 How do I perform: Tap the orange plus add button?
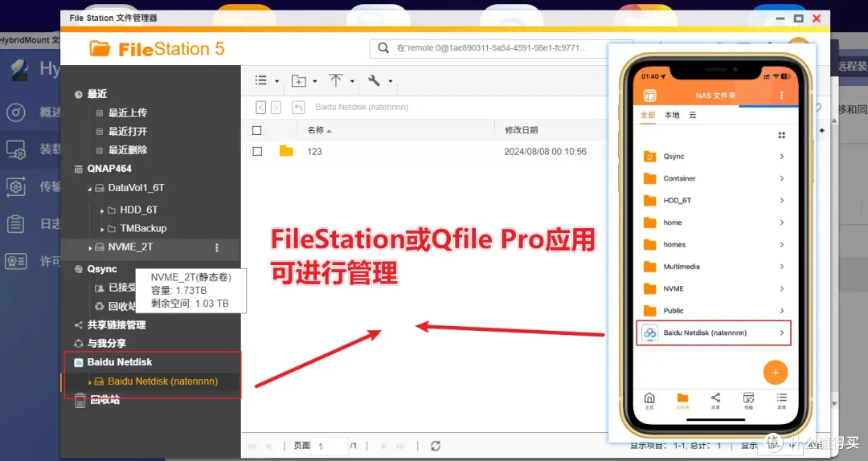(x=775, y=373)
